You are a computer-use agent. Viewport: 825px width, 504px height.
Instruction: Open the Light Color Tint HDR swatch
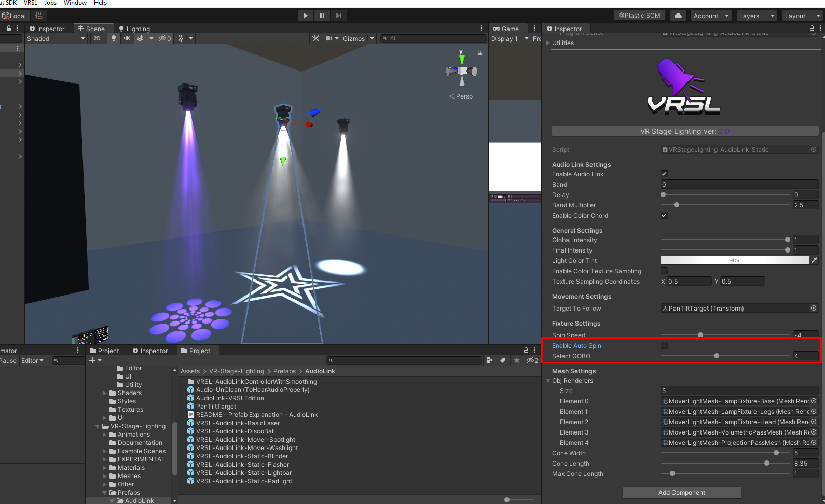click(734, 260)
